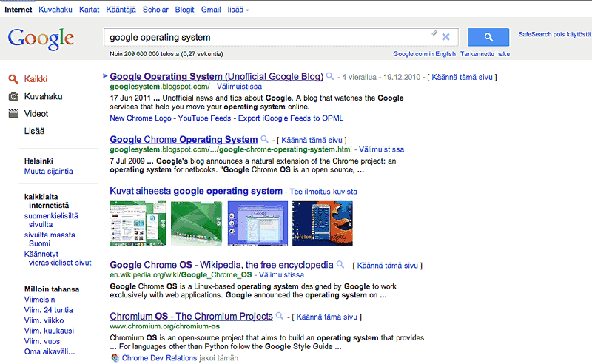The height and width of the screenshot is (364, 592).
Task: Open Oma aikaväli custom time range
Action: tap(49, 351)
